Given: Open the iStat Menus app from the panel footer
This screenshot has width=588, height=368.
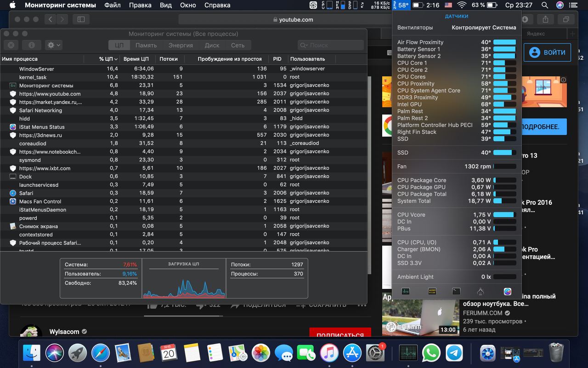Looking at the screenshot, I should tap(508, 291).
